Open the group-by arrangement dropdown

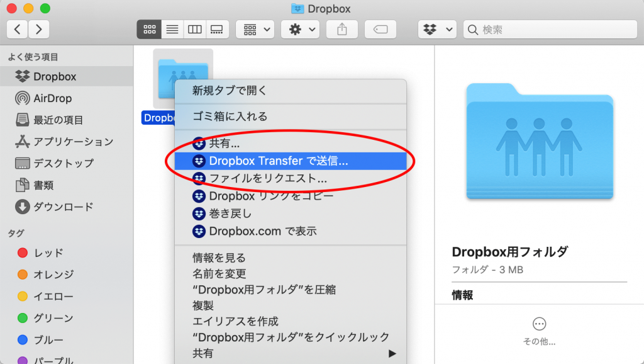click(x=255, y=29)
